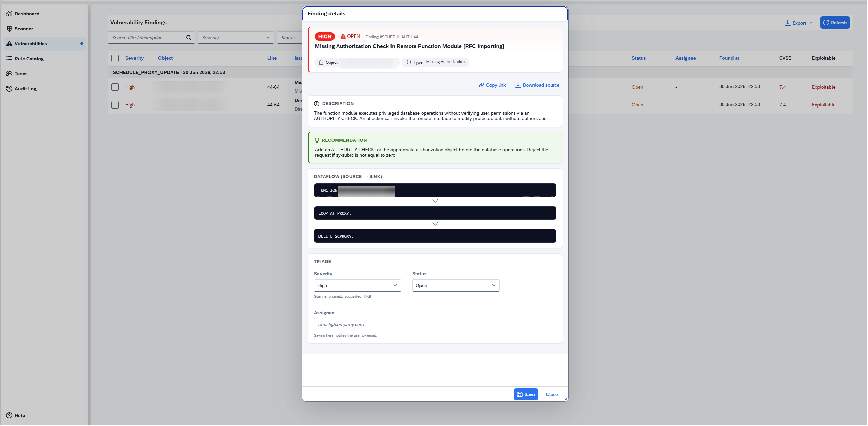
Task: Click Finding #SCHEDUL-AUTH-44 identifier
Action: tap(392, 37)
